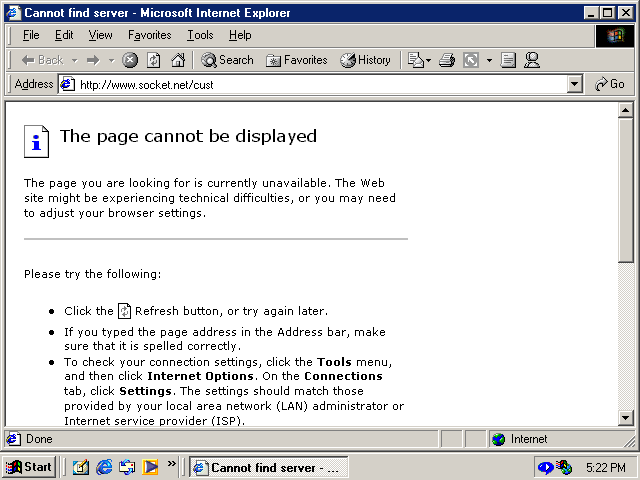640x480 pixels.
Task: Open the Help menu
Action: tap(240, 36)
